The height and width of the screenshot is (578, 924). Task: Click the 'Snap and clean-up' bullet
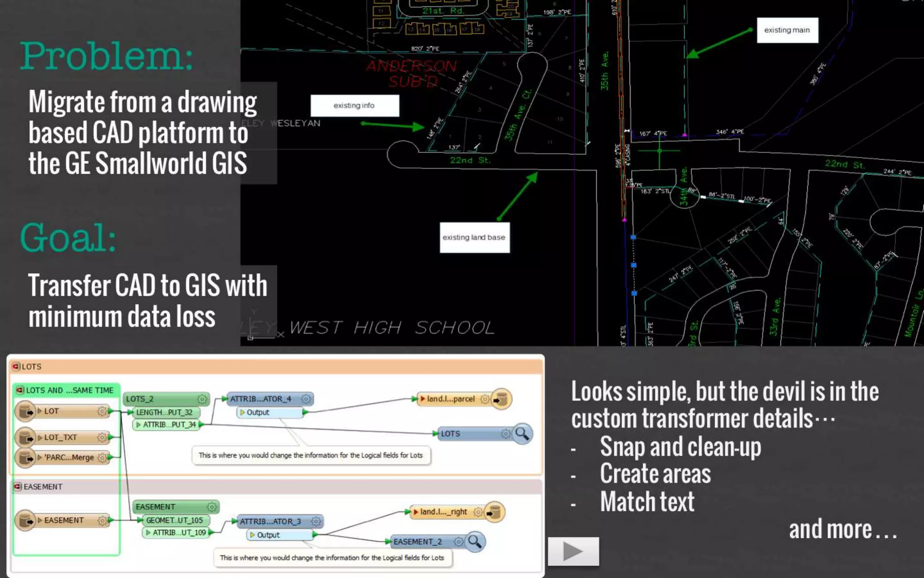680,447
